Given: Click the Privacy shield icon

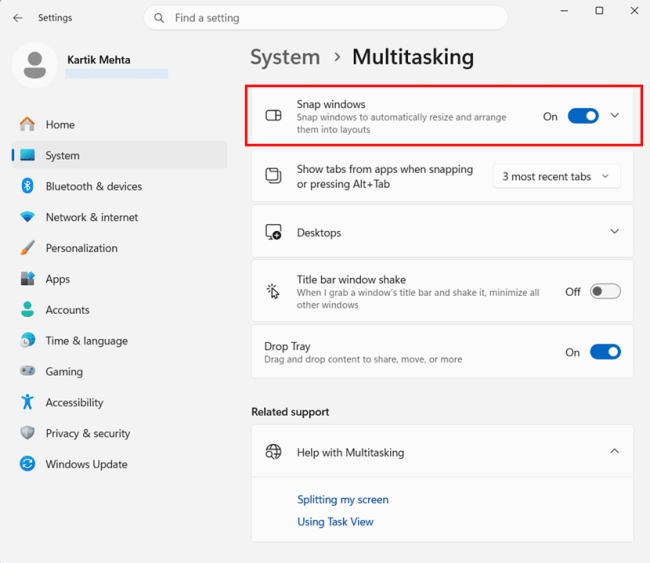Looking at the screenshot, I should tap(27, 433).
